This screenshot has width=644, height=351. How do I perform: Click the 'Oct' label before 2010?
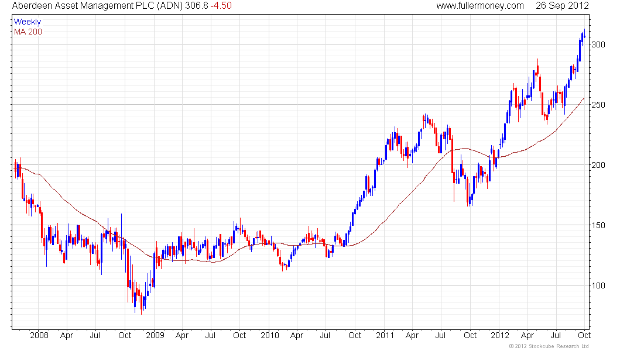coord(239,335)
